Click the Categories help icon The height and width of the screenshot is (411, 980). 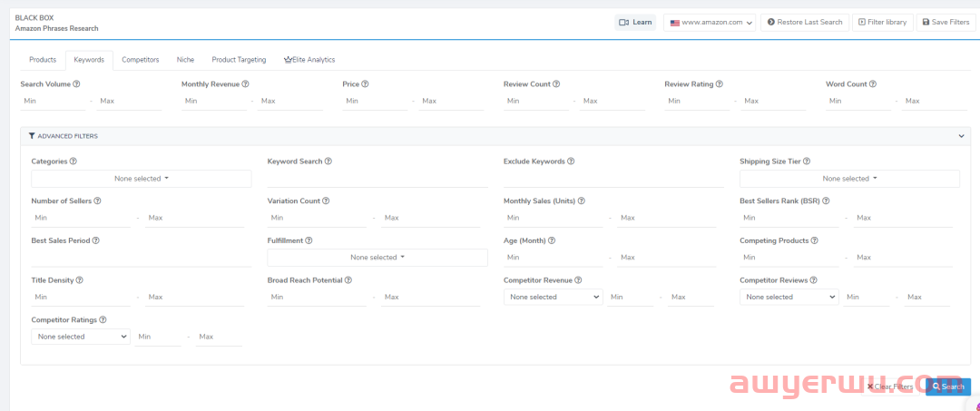pyautogui.click(x=73, y=161)
